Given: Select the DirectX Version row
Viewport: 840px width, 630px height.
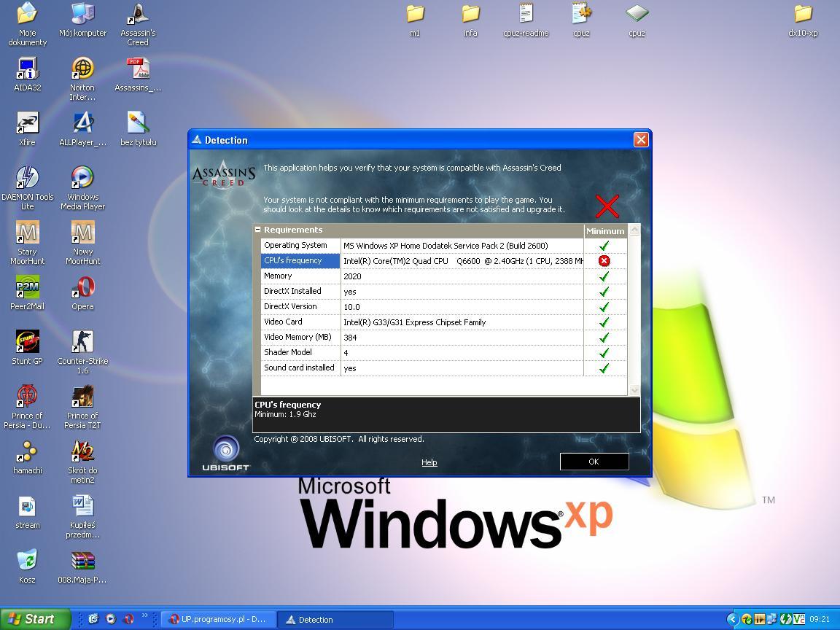Looking at the screenshot, I should coord(443,306).
